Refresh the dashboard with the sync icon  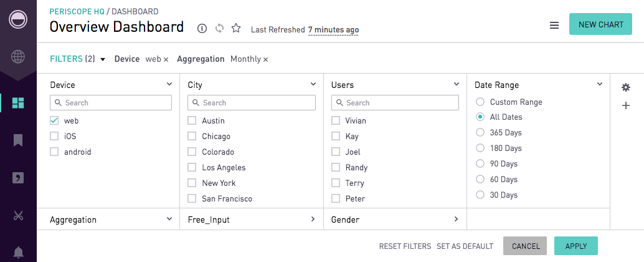click(x=219, y=28)
